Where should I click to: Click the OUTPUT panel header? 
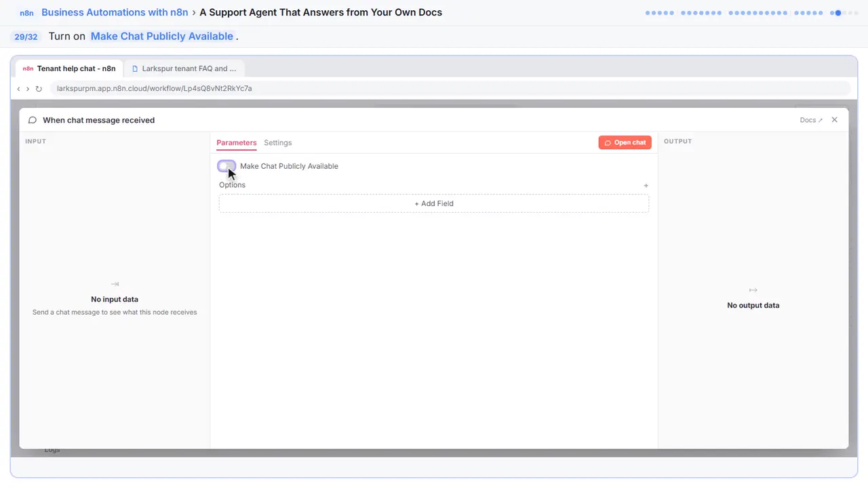678,142
